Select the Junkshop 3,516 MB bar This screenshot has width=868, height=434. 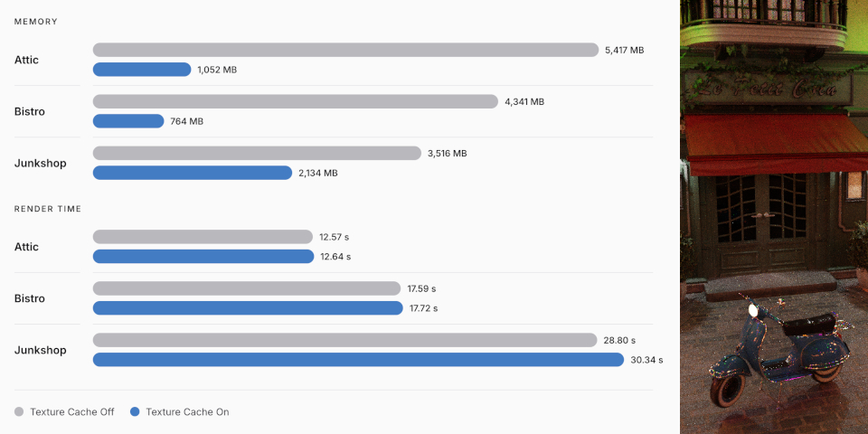[257, 153]
